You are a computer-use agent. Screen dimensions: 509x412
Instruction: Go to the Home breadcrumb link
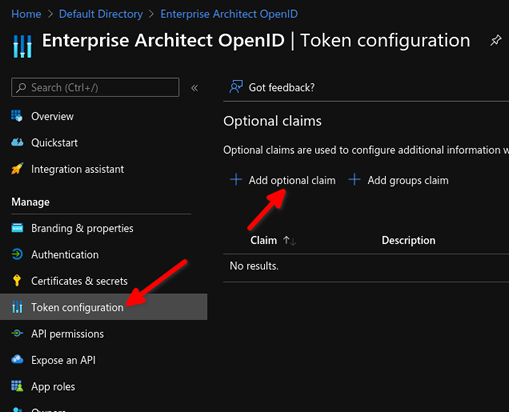pos(26,14)
